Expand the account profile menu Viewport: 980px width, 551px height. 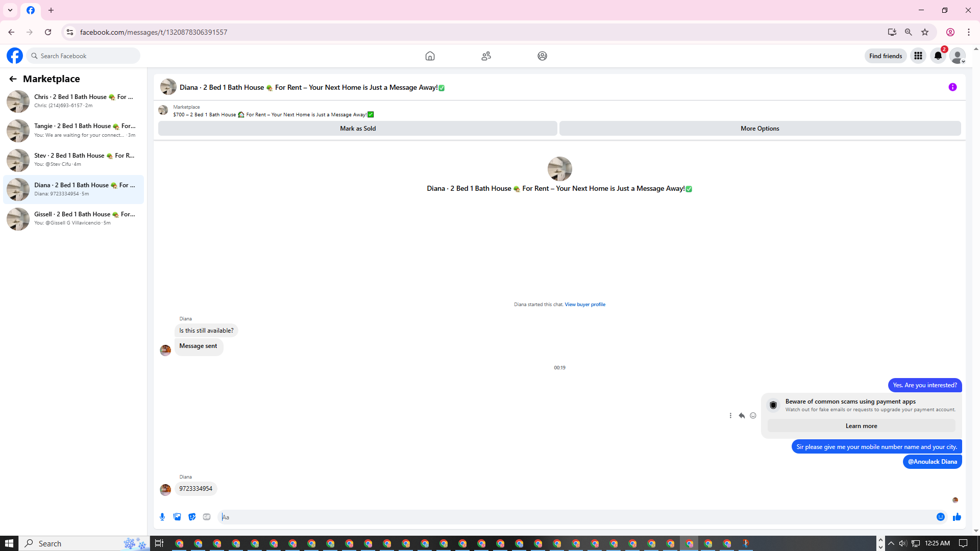[958, 56]
